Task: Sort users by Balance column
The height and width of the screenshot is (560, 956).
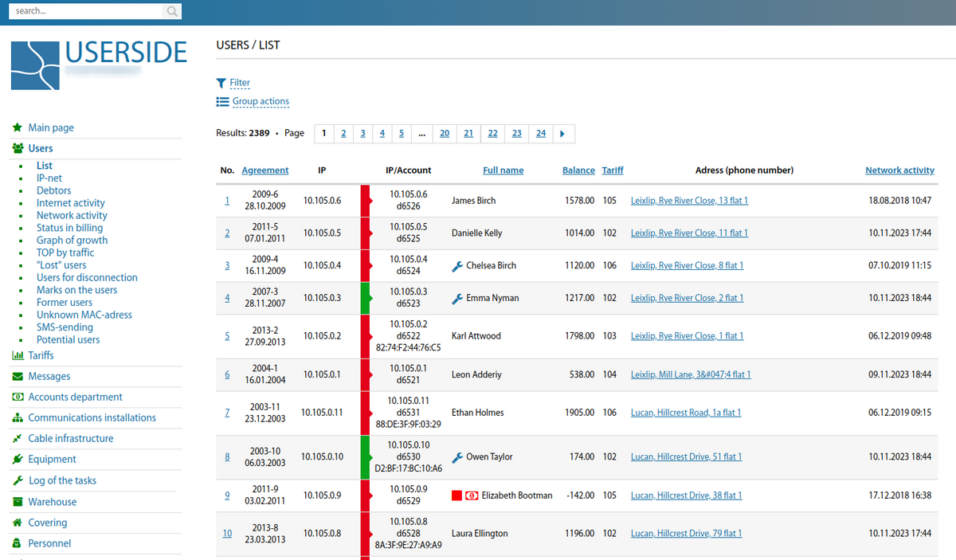Action: coord(578,170)
